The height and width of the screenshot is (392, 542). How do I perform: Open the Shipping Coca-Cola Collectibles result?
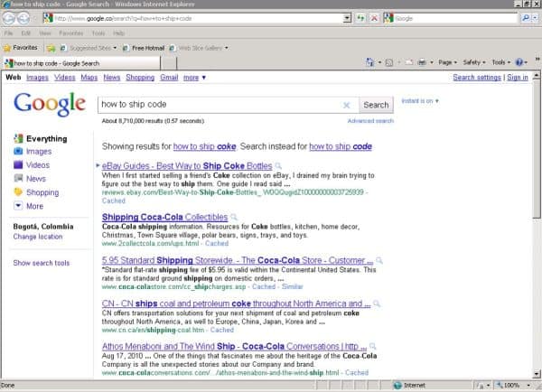pyautogui.click(x=165, y=217)
